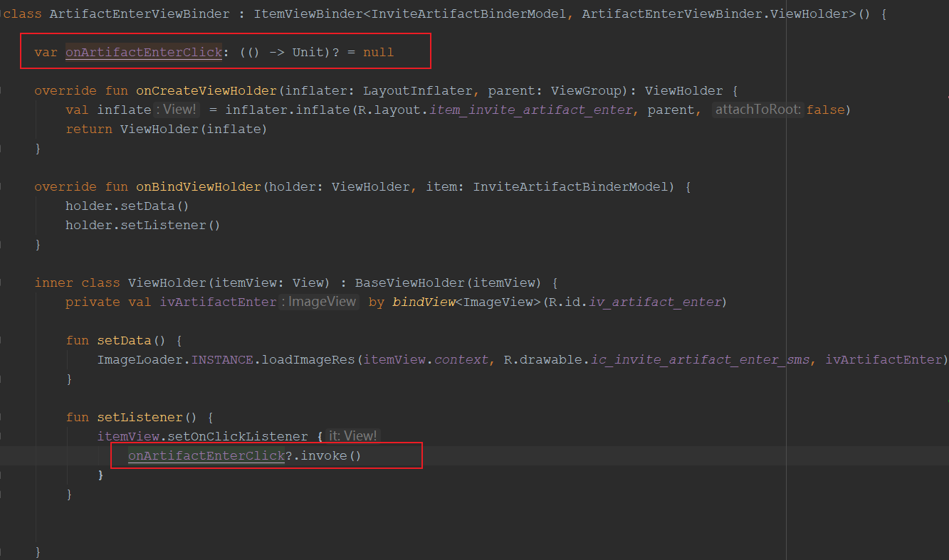Click the Unit return type in the lambda

[x=308, y=52]
